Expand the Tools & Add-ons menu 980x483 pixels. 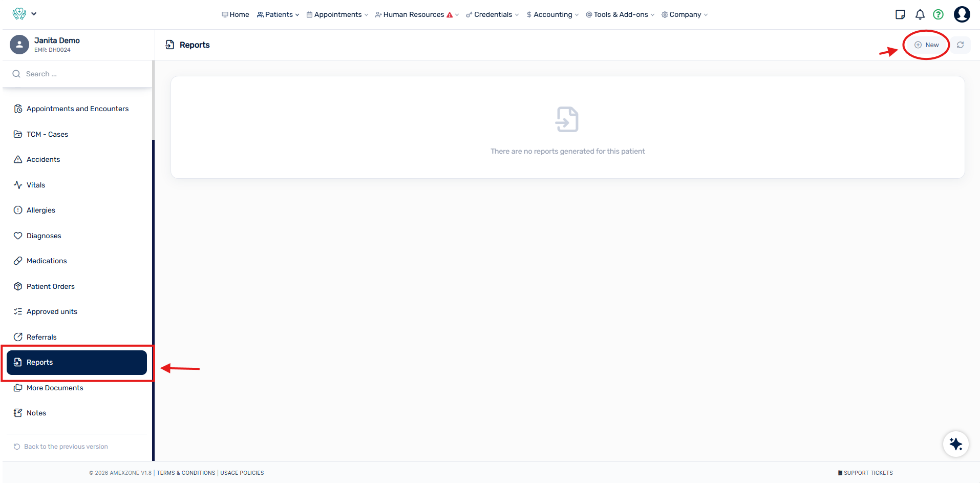(x=620, y=14)
